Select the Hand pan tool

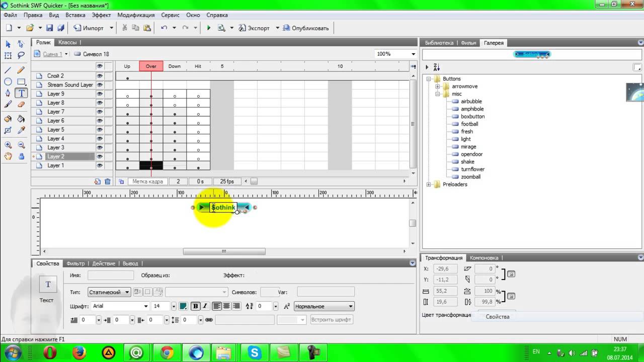(8, 156)
